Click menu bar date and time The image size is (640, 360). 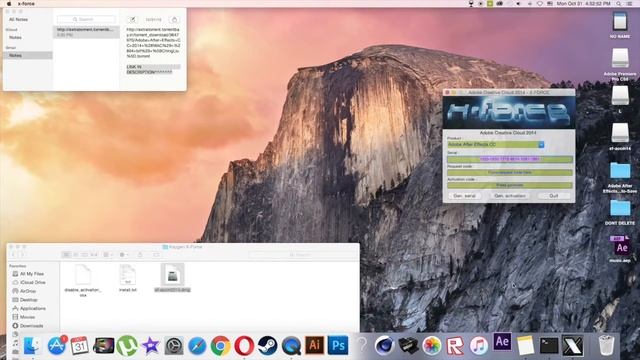(583, 4)
